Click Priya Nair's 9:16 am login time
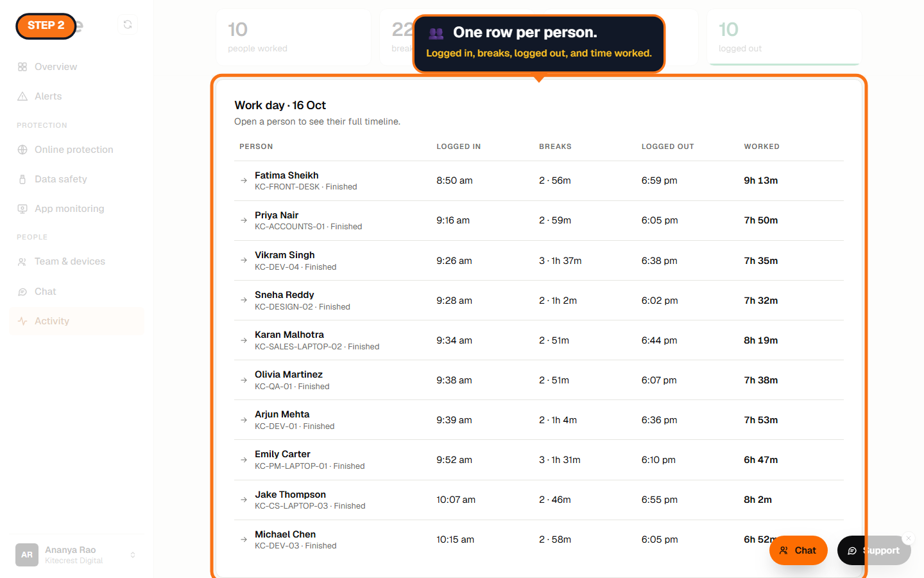 453,220
